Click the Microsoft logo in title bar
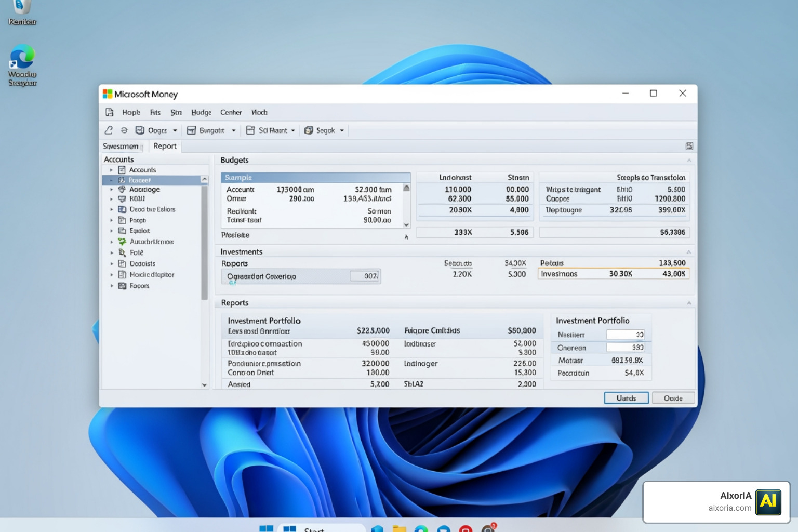 coord(108,94)
